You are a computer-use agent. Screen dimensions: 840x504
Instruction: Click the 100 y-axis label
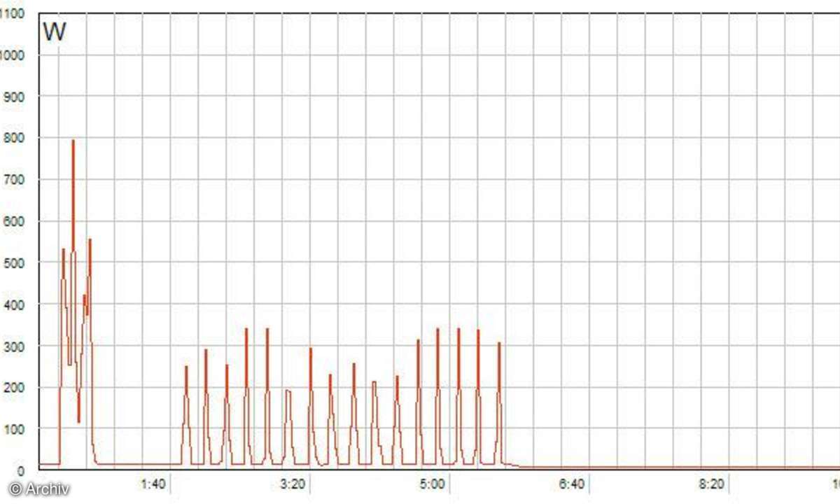coord(15,429)
